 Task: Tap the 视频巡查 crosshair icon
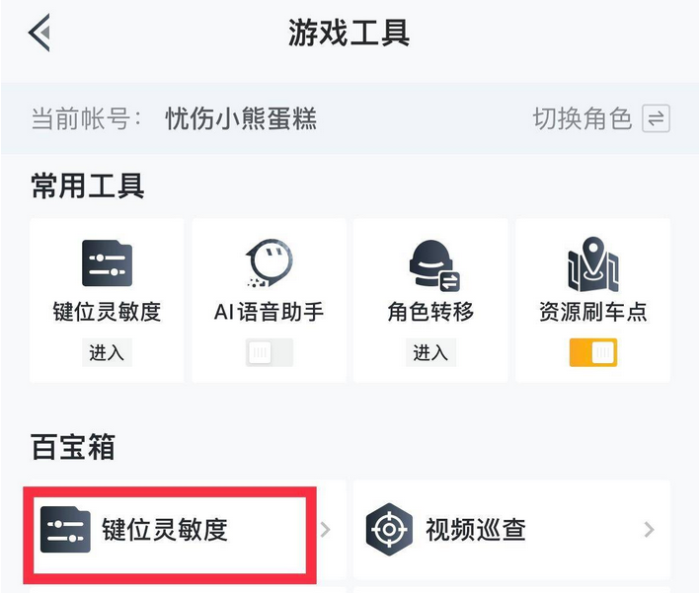tap(389, 530)
